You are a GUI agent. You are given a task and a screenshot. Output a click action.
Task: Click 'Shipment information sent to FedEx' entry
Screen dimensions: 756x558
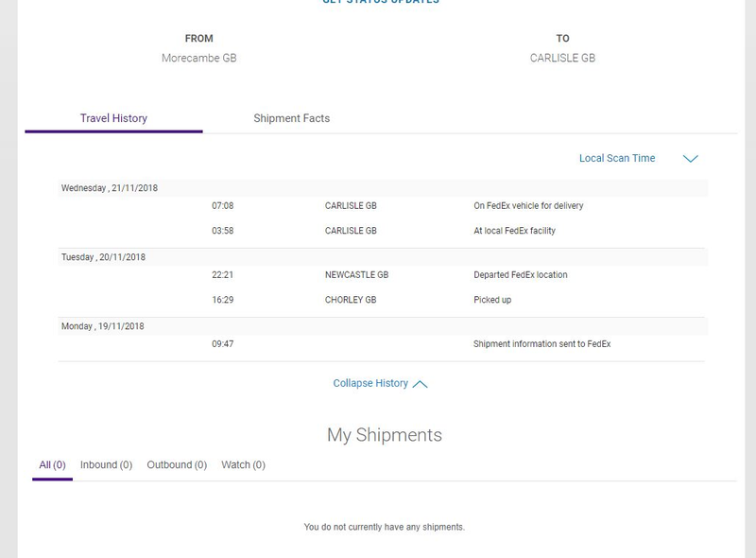pyautogui.click(x=383, y=343)
